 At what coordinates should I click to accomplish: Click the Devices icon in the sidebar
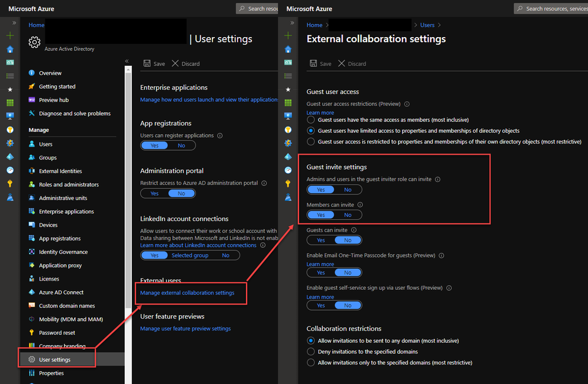coord(32,225)
